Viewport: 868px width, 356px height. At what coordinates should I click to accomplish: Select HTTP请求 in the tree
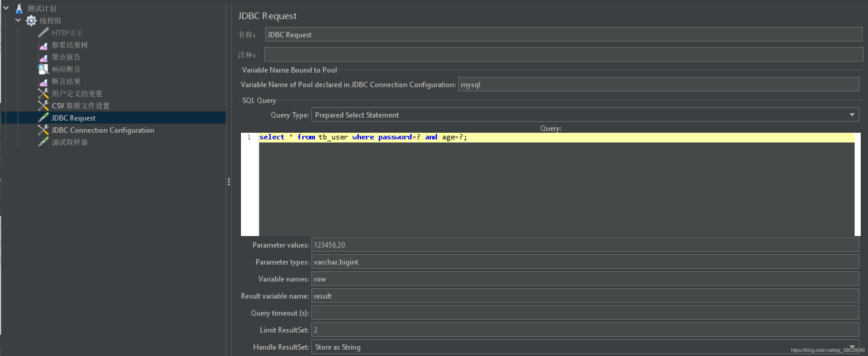coord(67,33)
